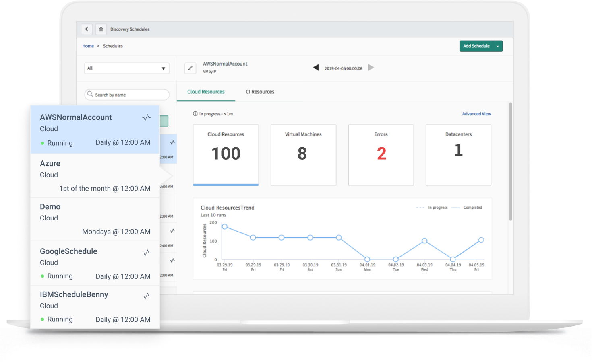592x364 pixels.
Task: Select the Errors summary tile
Action: click(381, 155)
